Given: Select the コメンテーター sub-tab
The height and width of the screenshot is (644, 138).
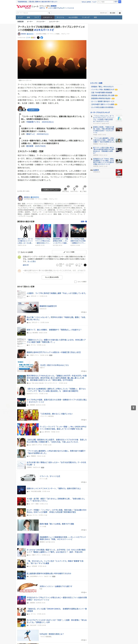Looking at the screenshot, I should tap(54, 21).
